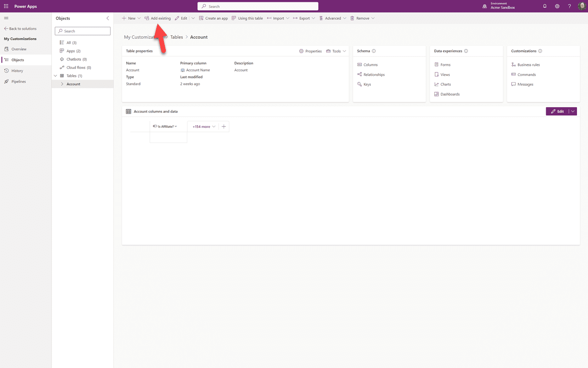Open Pipelines in the left navigation
Screen dimensions: 588x368
pos(18,81)
